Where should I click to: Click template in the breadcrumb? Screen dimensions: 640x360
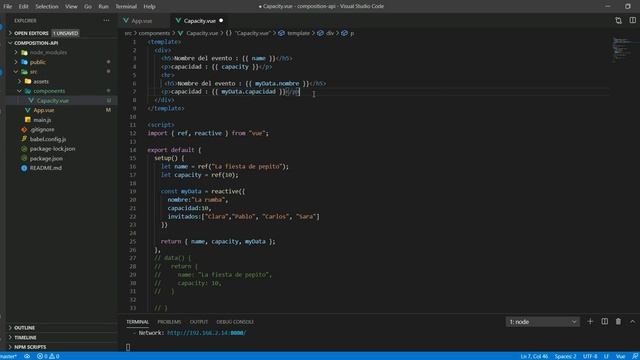coord(298,33)
